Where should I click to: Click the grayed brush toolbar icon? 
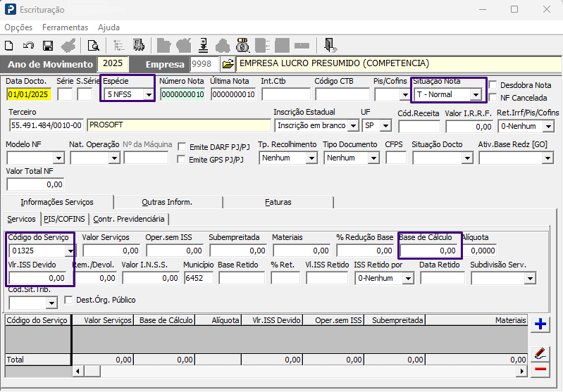[x=68, y=46]
